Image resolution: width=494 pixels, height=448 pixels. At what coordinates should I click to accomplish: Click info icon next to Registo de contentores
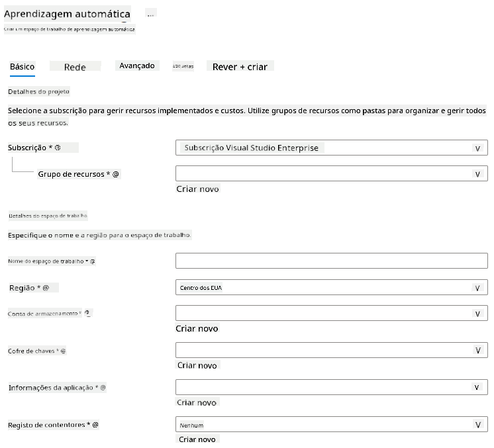tap(95, 425)
